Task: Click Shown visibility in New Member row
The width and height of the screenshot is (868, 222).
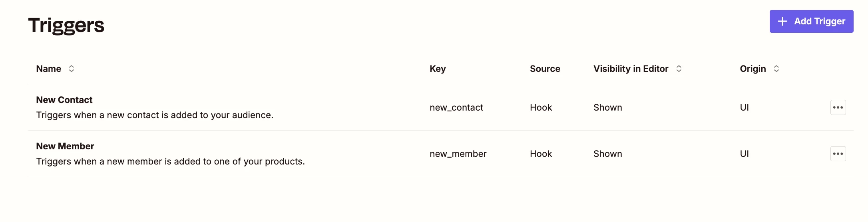Action: 607,154
